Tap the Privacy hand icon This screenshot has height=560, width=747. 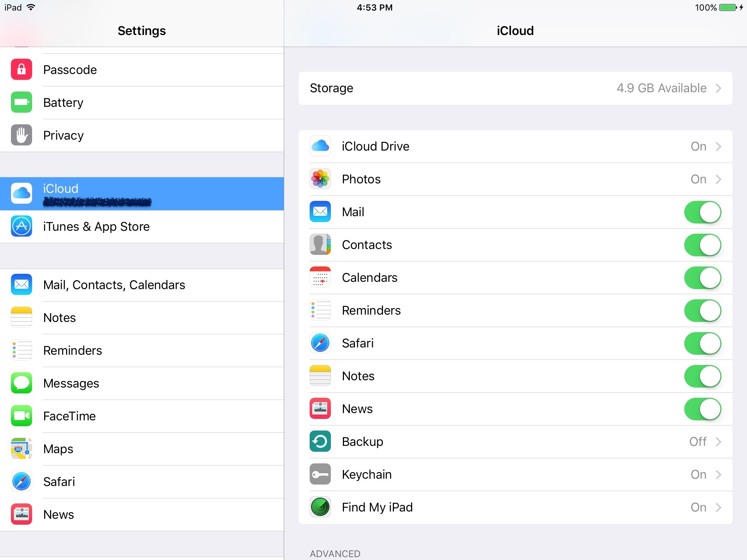[x=22, y=135]
